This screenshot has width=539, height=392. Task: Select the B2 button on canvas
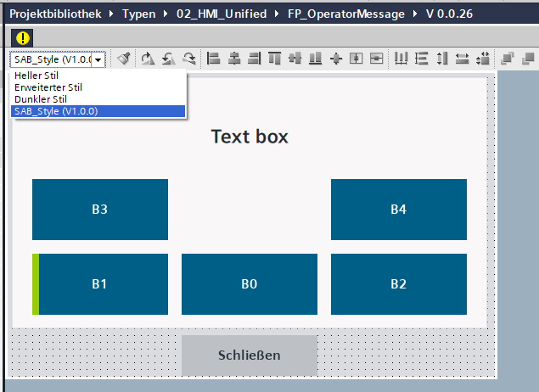point(399,284)
